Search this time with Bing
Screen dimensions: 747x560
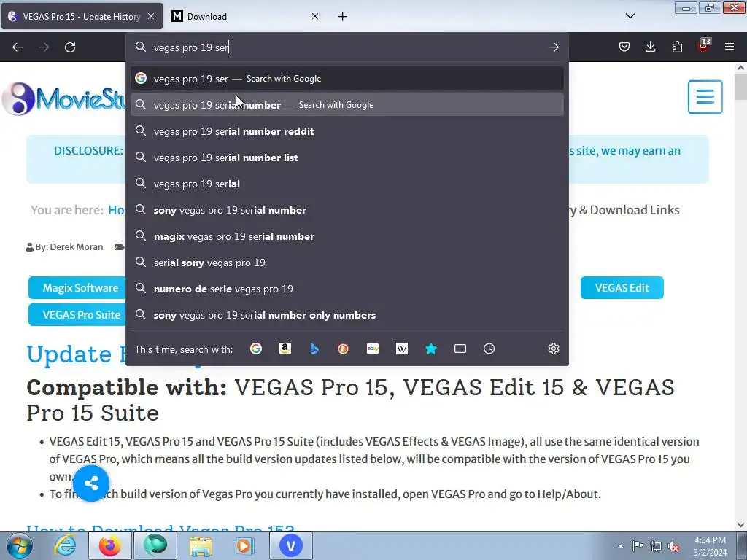click(x=314, y=349)
